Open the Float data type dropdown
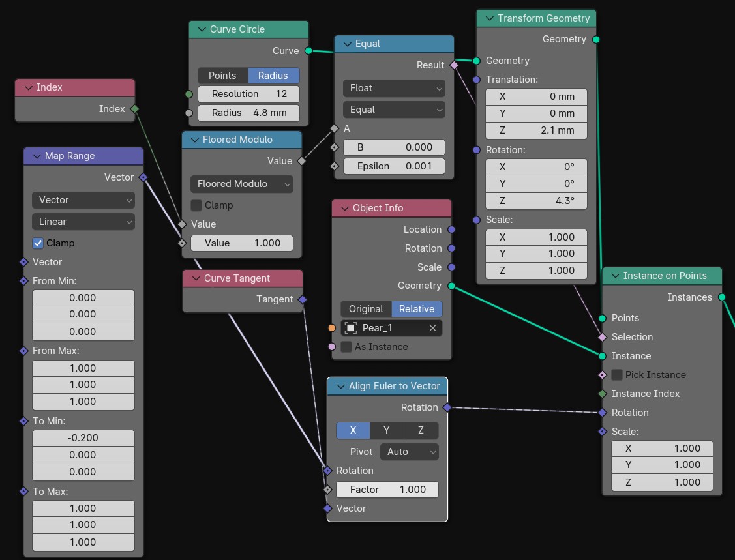 pos(393,88)
